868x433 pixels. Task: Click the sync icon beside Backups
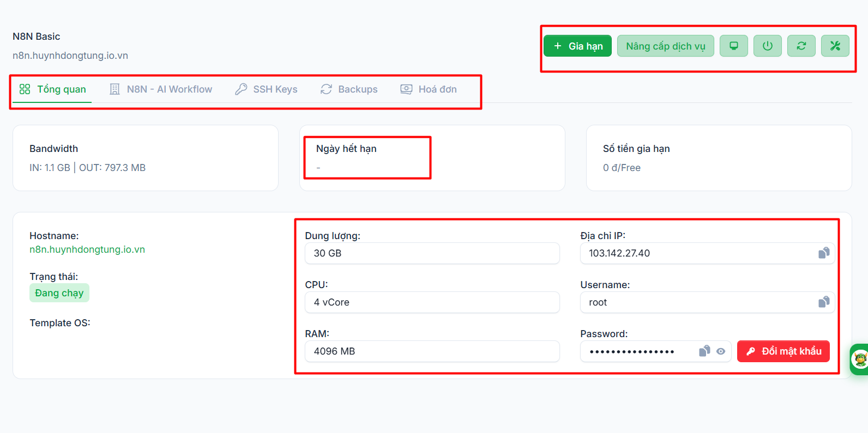(x=326, y=89)
